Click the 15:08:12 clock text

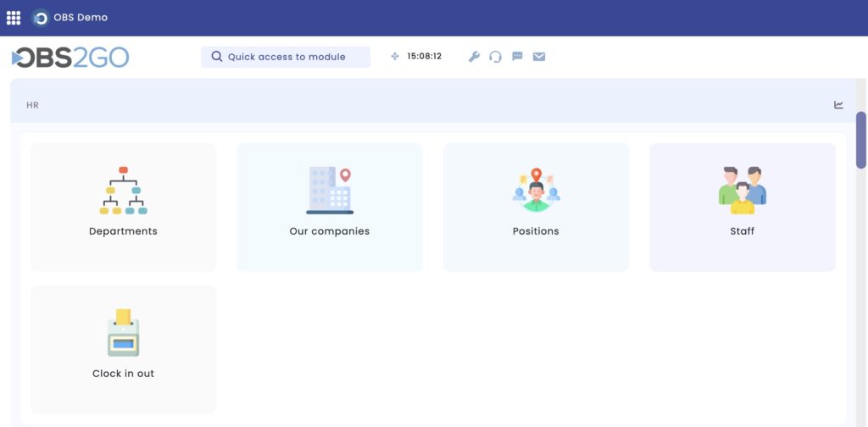[x=425, y=57]
